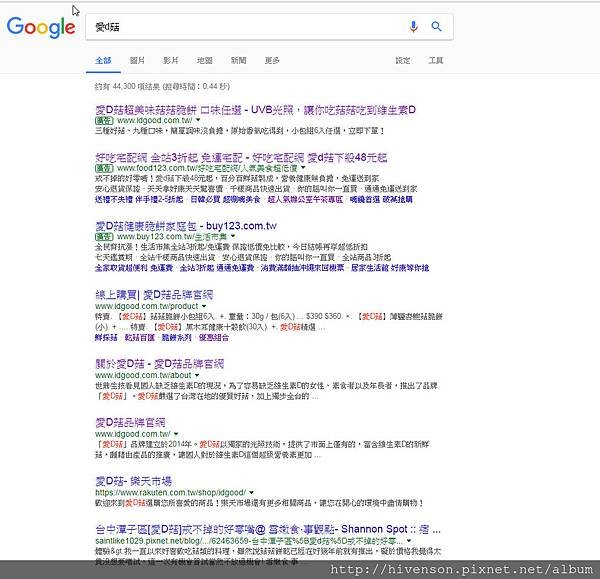Open ad result 愛D菇超美味菇菇脆餅 UVB光照

tap(255, 110)
